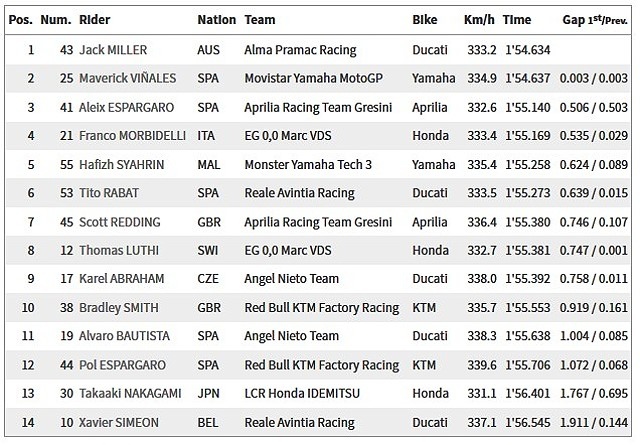This screenshot has height=445, width=640.
Task: Click Alma Pramac Racing team
Action: (301, 49)
